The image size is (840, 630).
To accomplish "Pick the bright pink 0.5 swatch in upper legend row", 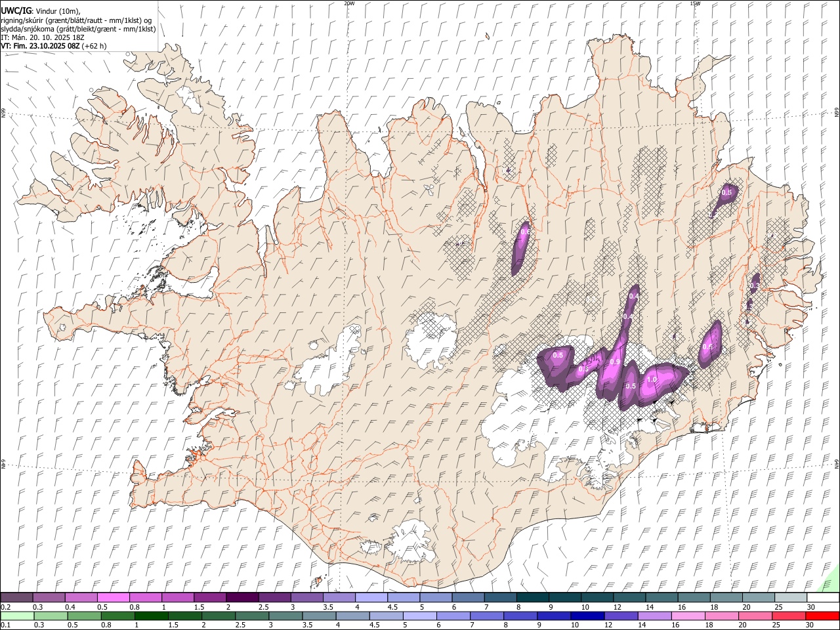I will 113,598.
